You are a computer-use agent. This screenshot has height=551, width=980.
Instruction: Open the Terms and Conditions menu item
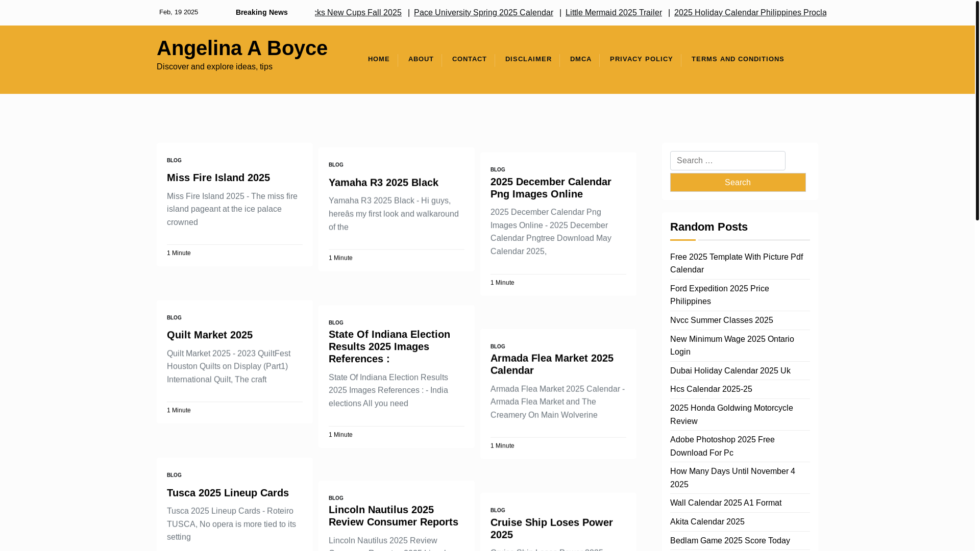pyautogui.click(x=738, y=59)
